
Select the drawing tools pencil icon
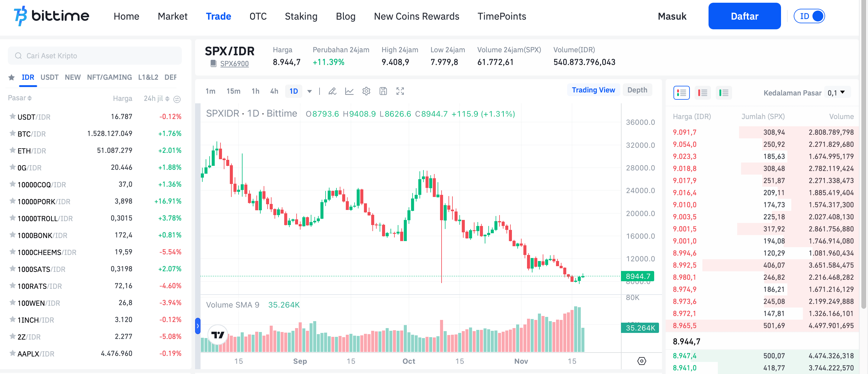click(x=333, y=91)
